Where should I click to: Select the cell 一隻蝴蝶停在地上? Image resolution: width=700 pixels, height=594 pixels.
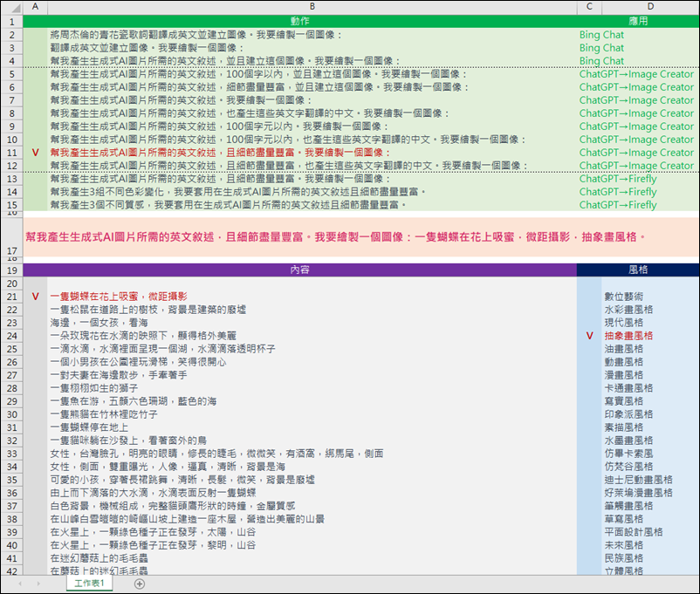tap(312, 427)
